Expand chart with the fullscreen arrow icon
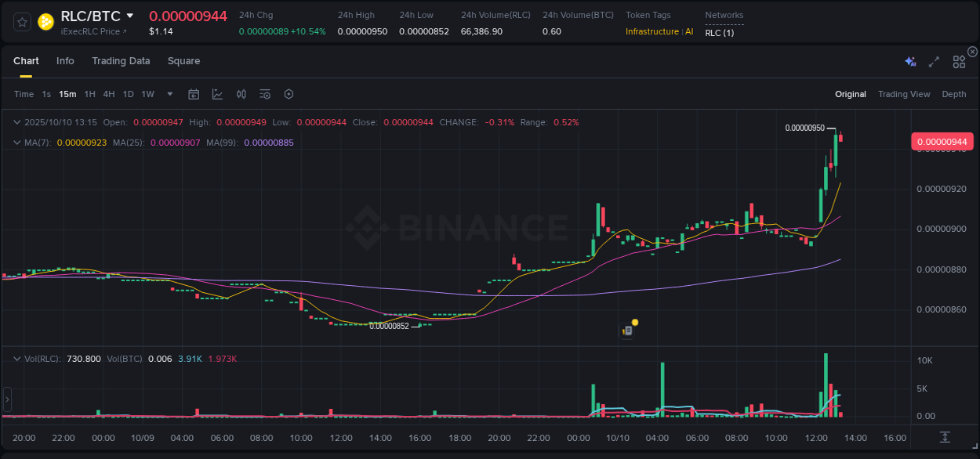Screen dimensions: 980x459 point(933,60)
